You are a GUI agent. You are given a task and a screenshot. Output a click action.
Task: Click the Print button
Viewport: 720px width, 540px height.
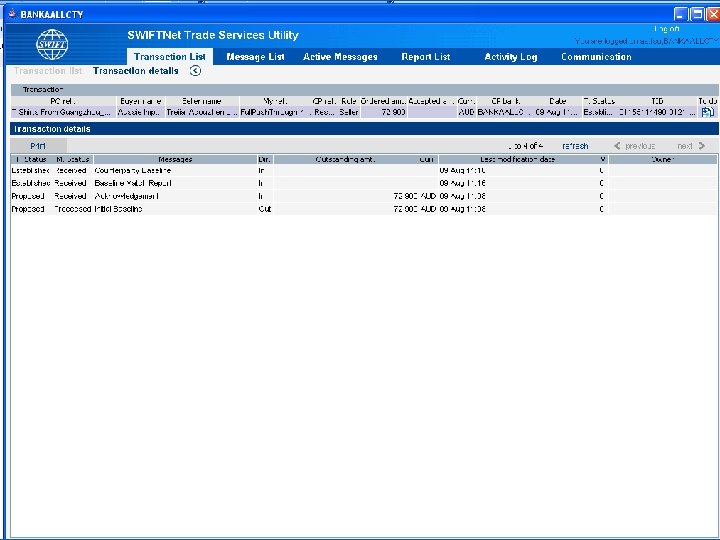point(38,146)
